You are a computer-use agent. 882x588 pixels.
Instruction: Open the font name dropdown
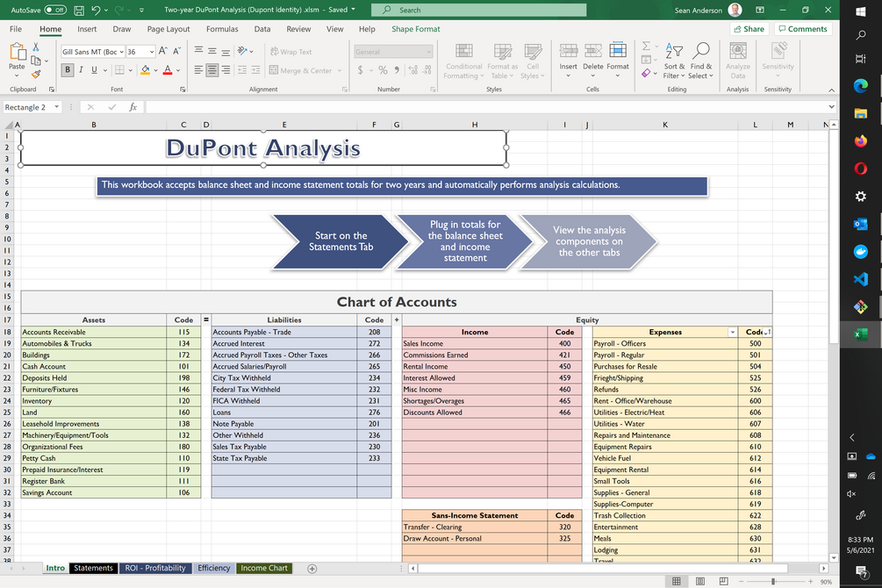coord(123,51)
